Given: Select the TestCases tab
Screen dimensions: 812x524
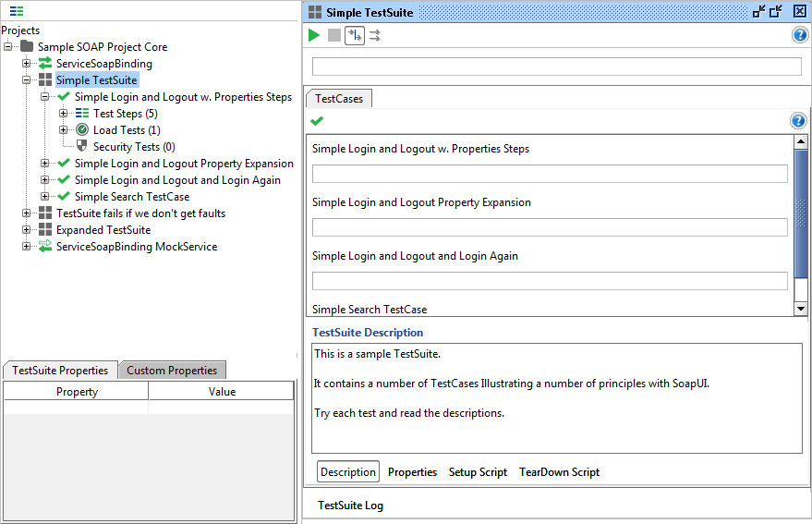Looking at the screenshot, I should 339,99.
